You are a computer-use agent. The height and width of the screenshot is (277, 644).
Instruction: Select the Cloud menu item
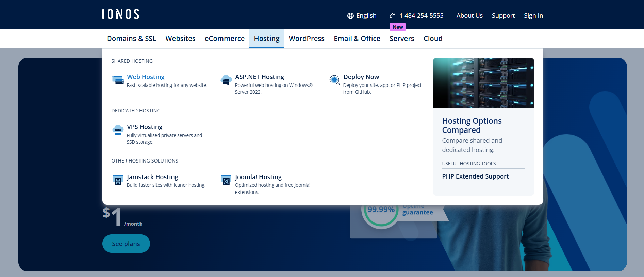click(433, 39)
